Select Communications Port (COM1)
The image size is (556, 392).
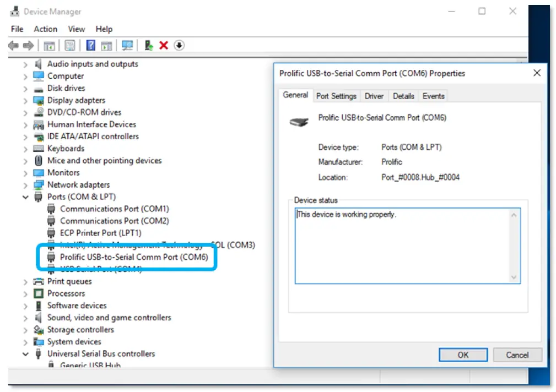tap(115, 209)
